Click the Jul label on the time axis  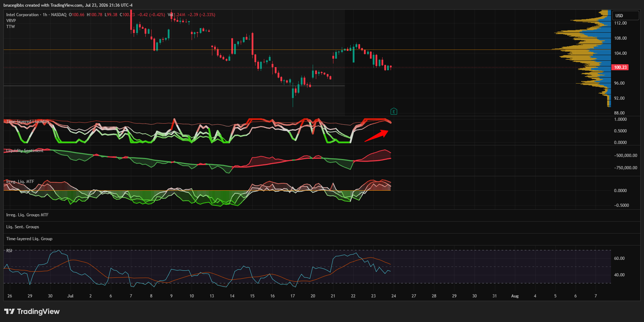tap(70, 296)
